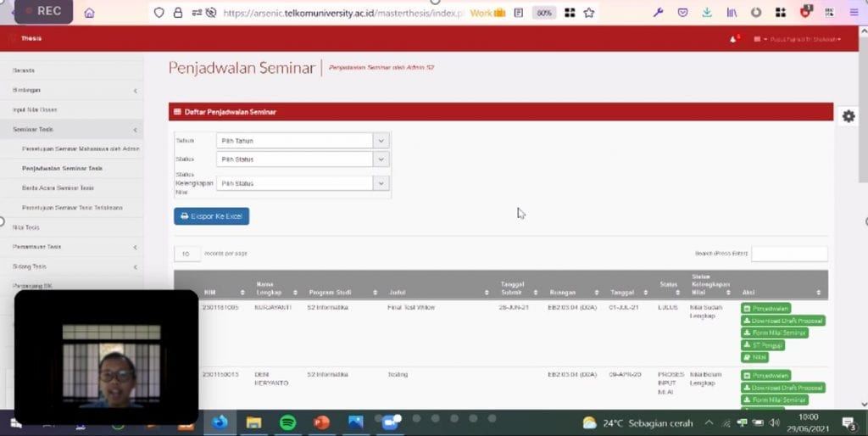Screen dimensions: 868x436
Task: Open the Status filter dropdown
Action: (x=302, y=159)
